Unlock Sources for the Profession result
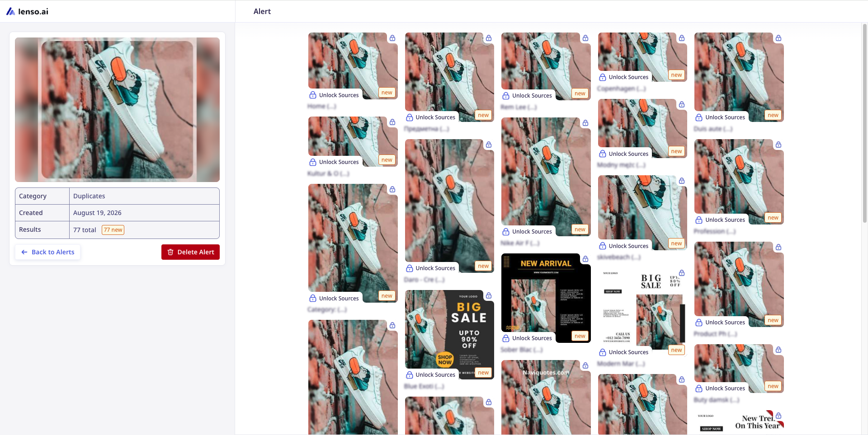Image resolution: width=868 pixels, height=435 pixels. click(721, 220)
